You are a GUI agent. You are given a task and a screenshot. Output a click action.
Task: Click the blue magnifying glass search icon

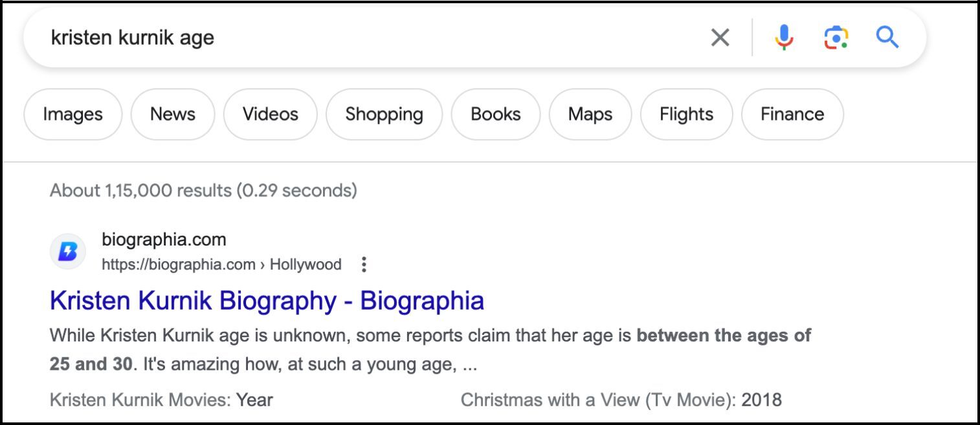pos(887,37)
